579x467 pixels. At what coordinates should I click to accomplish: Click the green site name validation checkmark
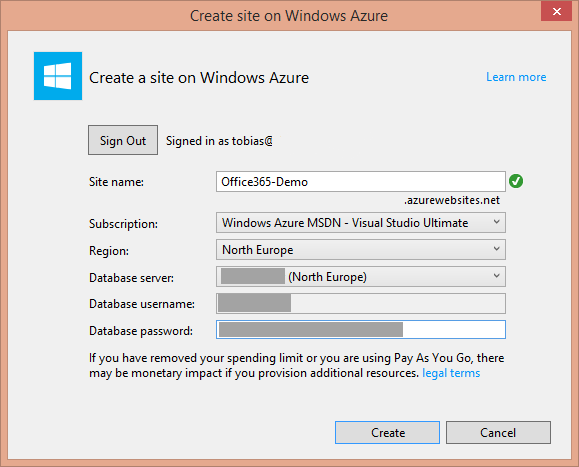click(x=516, y=181)
